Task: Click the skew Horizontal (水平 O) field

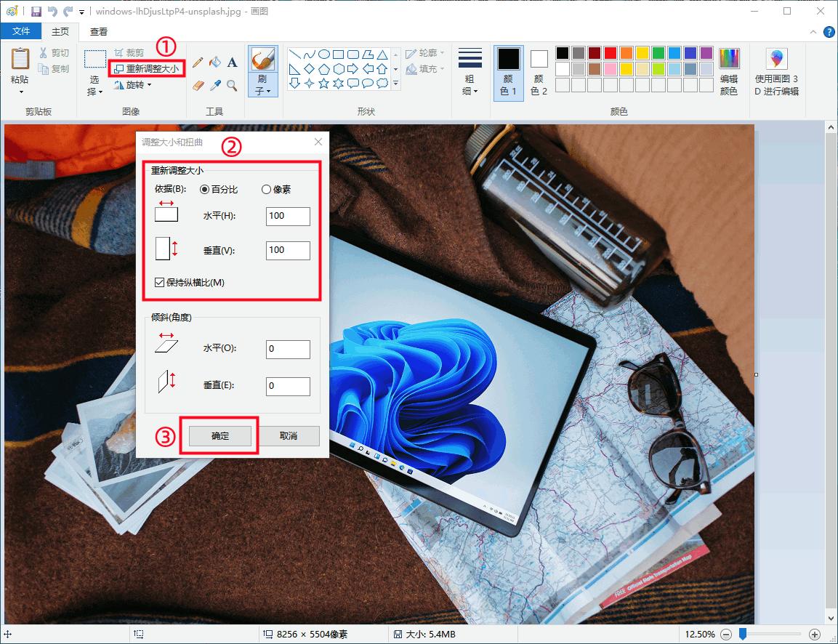Action: 288,349
